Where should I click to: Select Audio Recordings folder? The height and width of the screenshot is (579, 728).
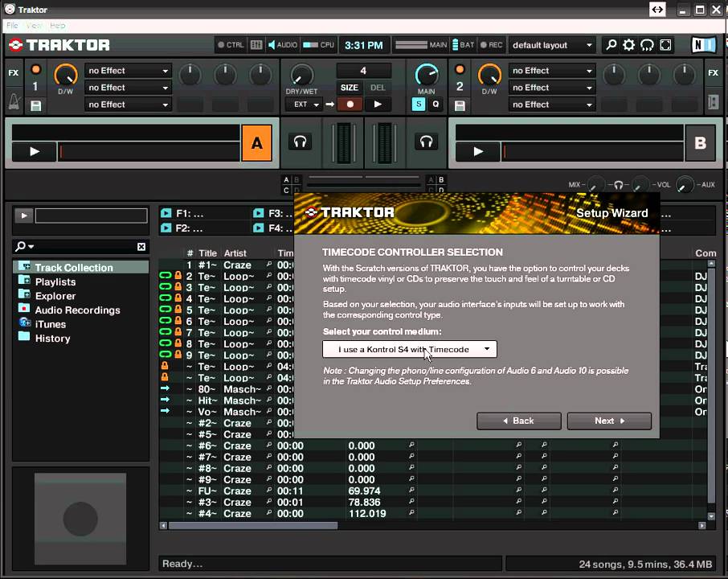click(x=77, y=310)
